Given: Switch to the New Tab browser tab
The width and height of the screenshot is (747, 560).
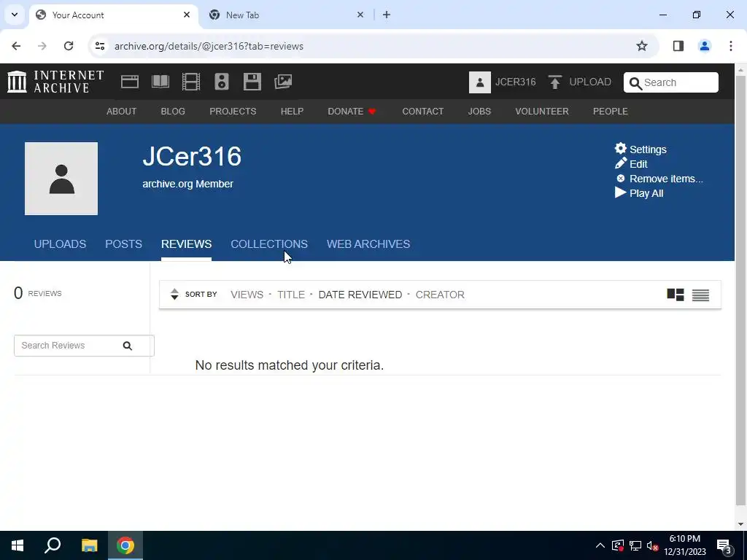Looking at the screenshot, I should click(x=286, y=15).
